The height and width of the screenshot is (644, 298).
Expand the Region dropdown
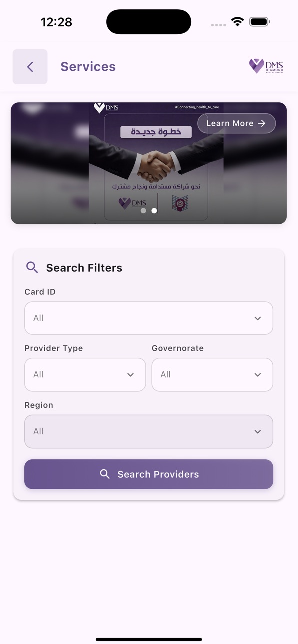point(149,432)
